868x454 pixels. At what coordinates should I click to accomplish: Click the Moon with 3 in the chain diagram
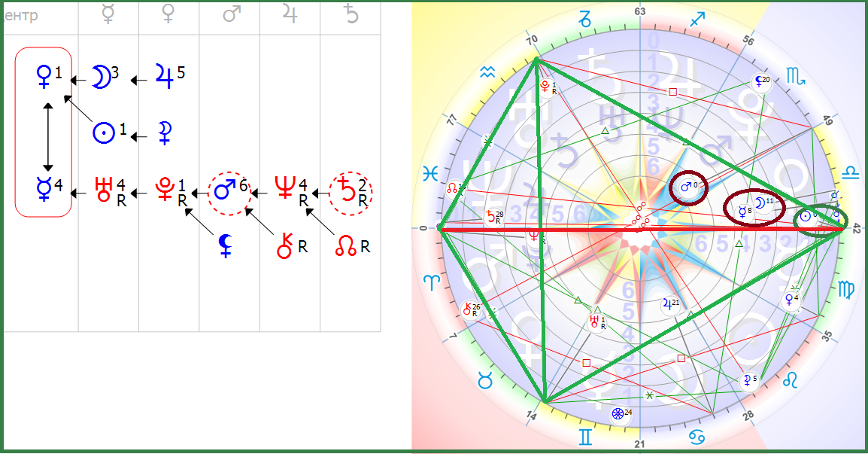click(101, 77)
